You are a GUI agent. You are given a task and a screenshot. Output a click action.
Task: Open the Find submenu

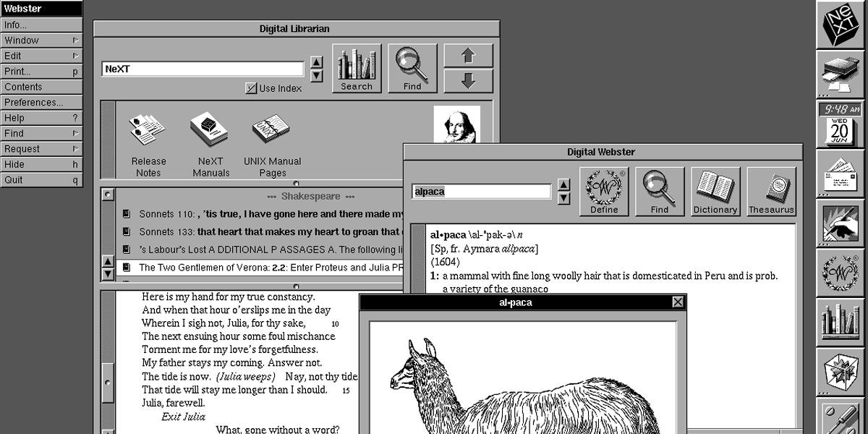coord(41,133)
